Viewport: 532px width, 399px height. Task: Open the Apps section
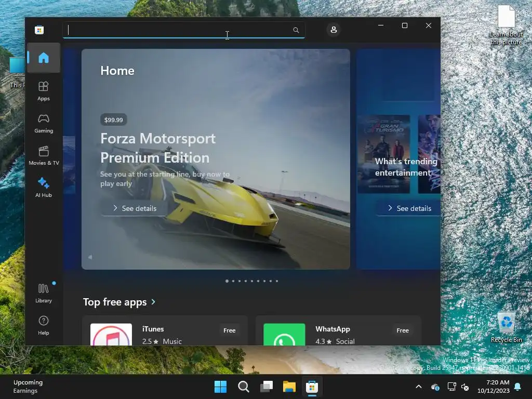click(44, 91)
